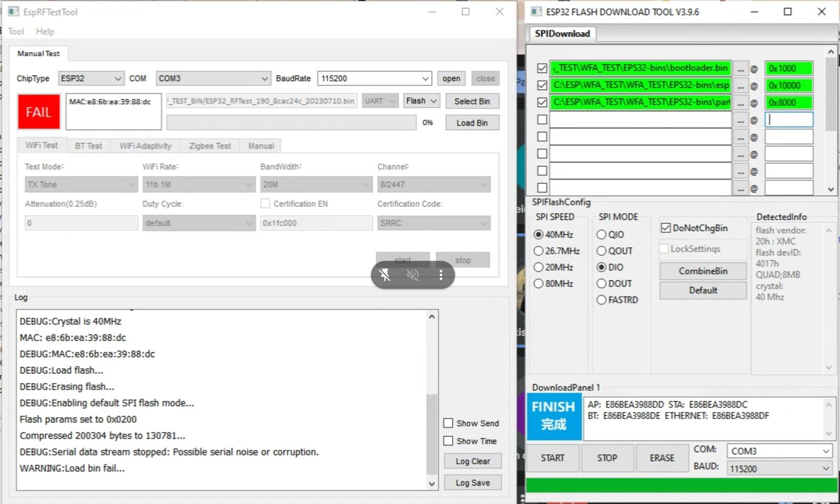The image size is (840, 504).
Task: Open the Help menu
Action: coord(45,31)
